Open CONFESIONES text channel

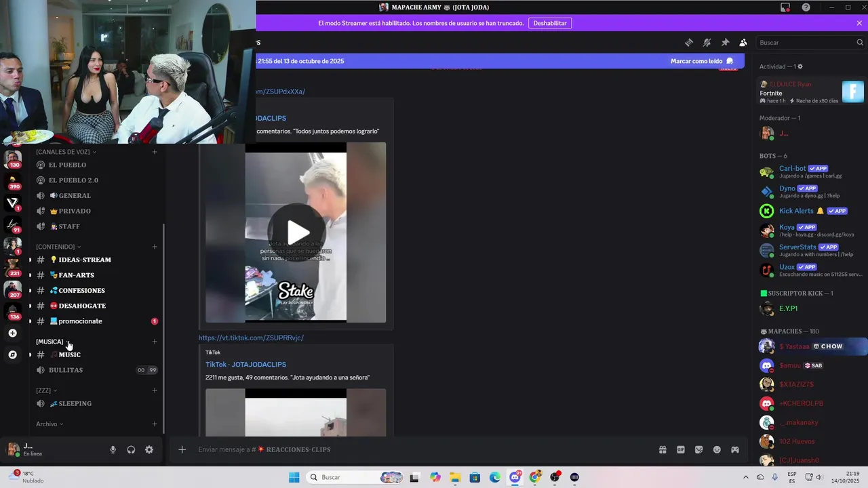(x=96, y=291)
